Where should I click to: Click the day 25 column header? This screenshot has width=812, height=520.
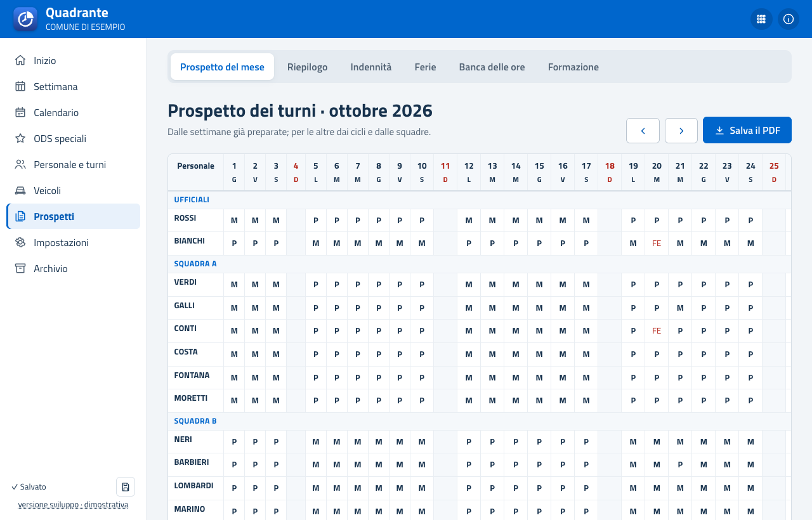(774, 172)
